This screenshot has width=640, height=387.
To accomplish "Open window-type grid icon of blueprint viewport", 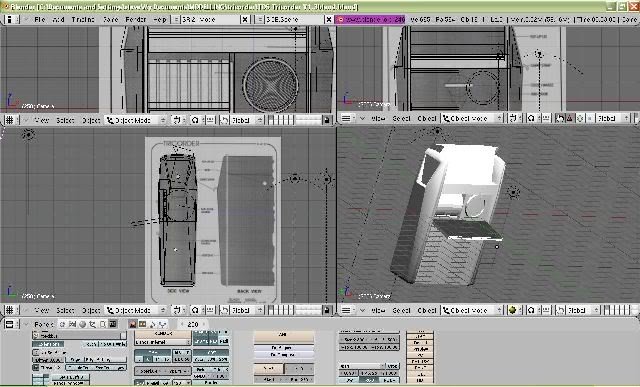I will click(9, 310).
